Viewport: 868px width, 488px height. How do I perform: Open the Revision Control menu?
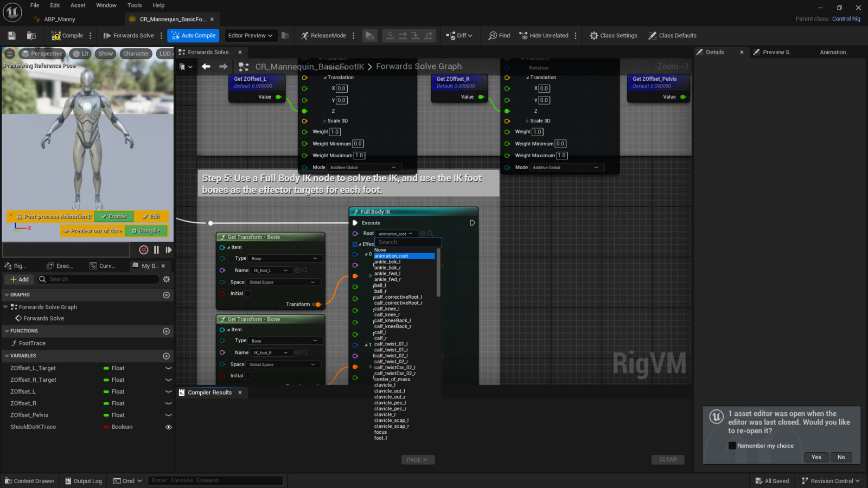(831, 481)
